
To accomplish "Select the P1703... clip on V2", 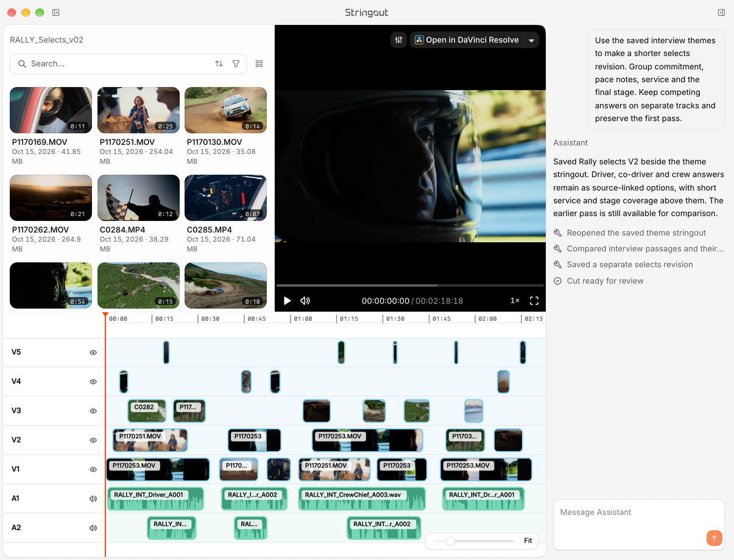I will pyautogui.click(x=465, y=440).
